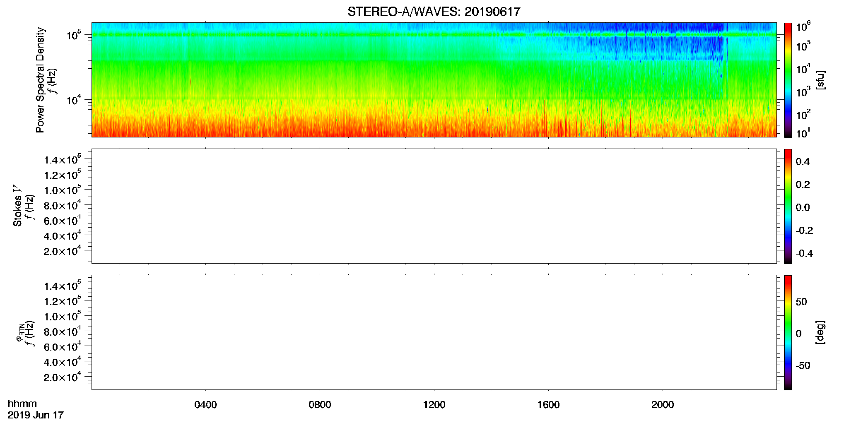The width and height of the screenshot is (868, 447).
Task: Click the empty phi RTN plot panel
Action: coord(434,332)
